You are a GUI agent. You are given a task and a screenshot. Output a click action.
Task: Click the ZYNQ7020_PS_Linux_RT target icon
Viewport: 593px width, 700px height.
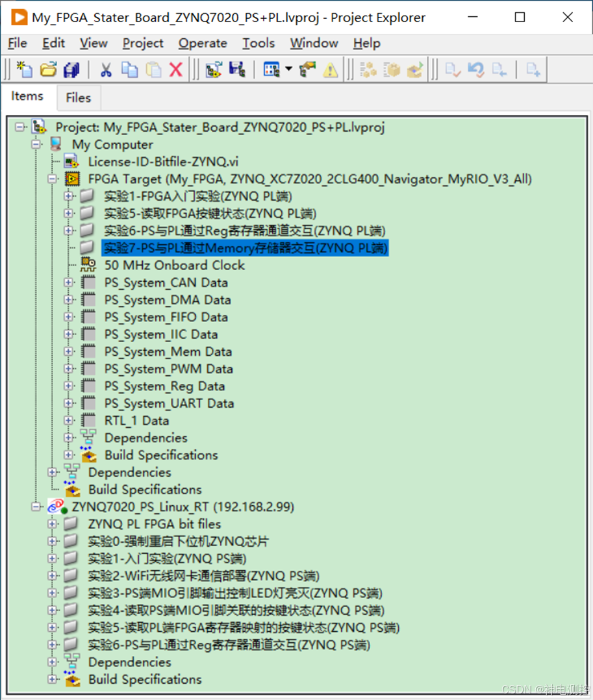[x=58, y=506]
